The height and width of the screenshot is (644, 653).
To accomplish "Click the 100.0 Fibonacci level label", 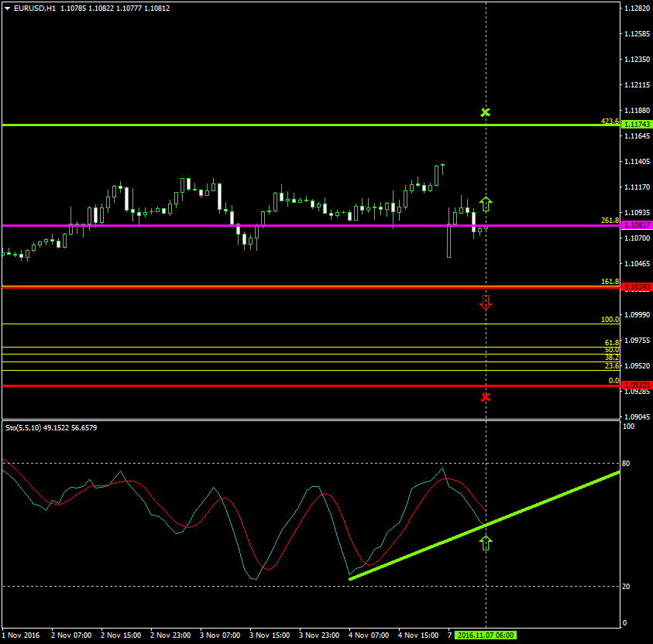I will point(610,320).
